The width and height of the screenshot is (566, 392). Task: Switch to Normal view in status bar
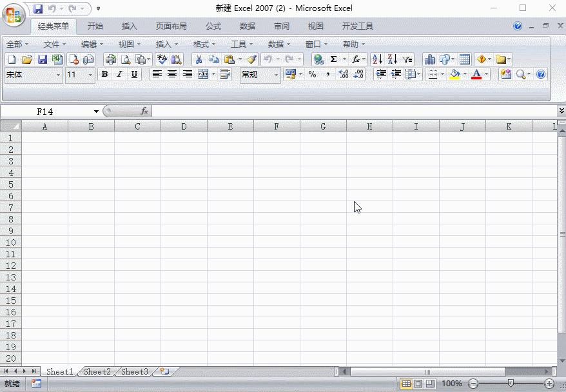point(406,384)
